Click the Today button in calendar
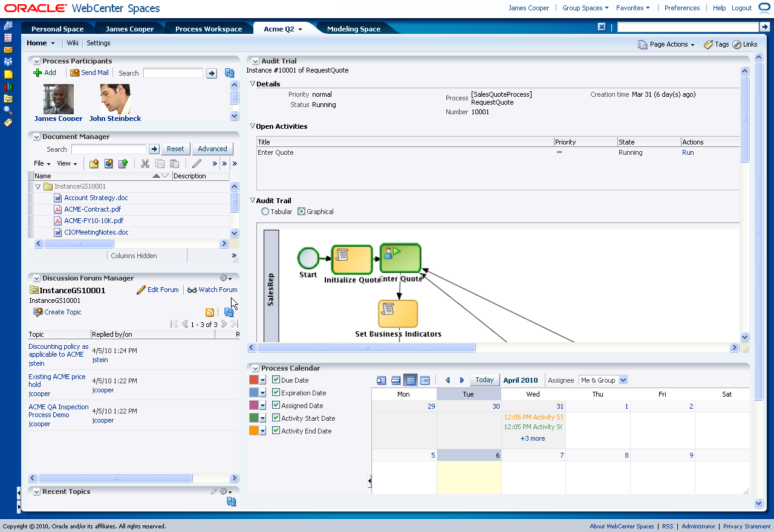This screenshot has height=532, width=774. click(484, 380)
